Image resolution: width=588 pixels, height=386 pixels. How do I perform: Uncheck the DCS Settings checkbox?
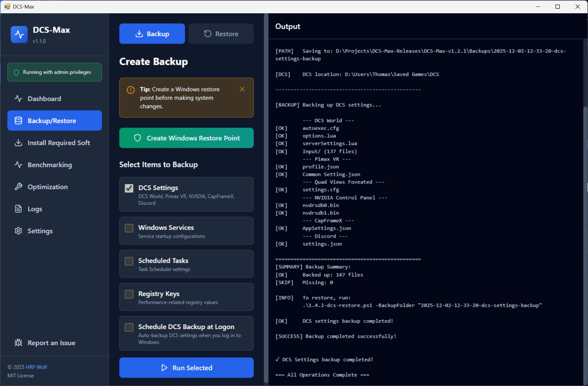click(129, 188)
